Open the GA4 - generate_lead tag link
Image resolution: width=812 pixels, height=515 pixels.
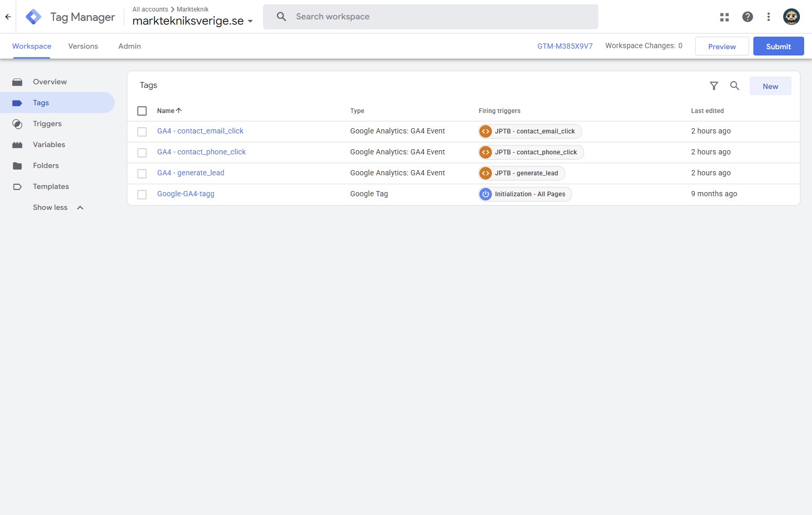[191, 173]
